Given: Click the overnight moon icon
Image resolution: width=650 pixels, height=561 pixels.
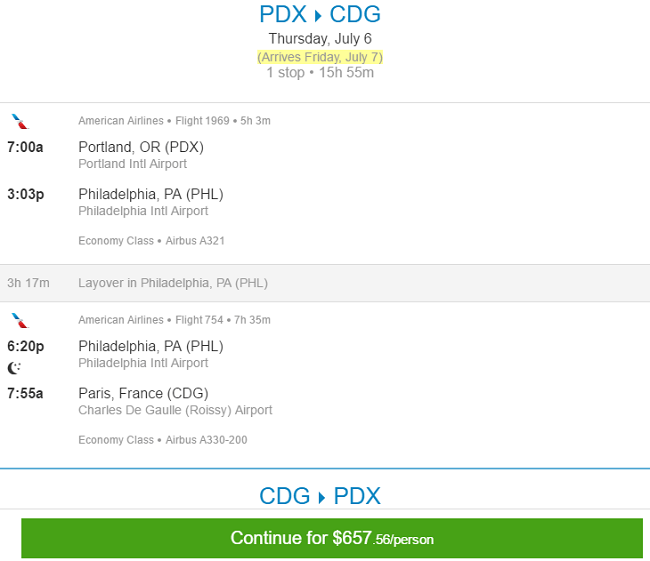Looking at the screenshot, I should pos(14,368).
